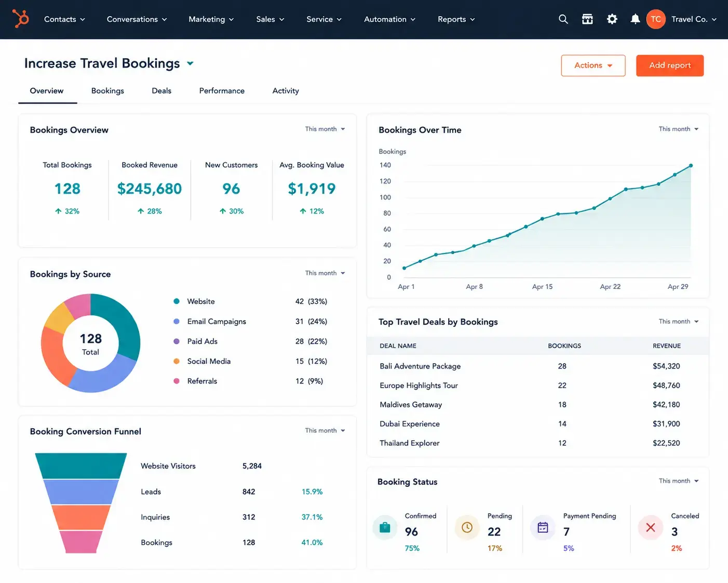Open Bookings by Source This month filter

(325, 273)
